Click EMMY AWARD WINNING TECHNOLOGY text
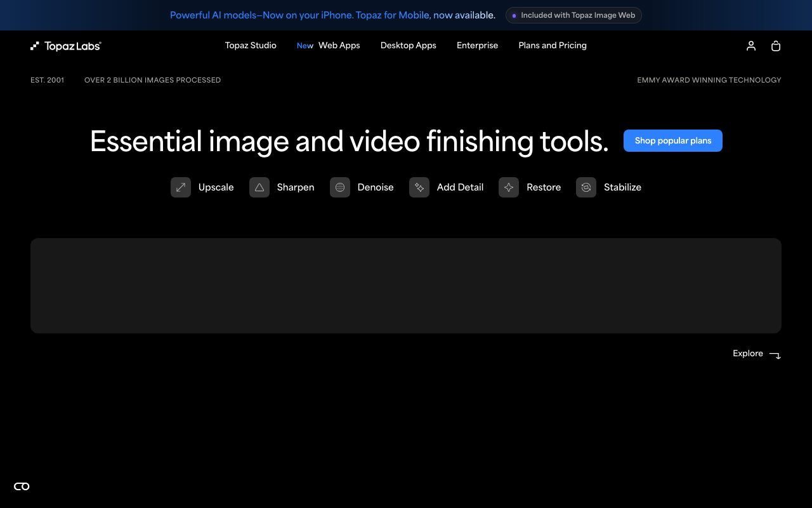This screenshot has width=812, height=508. click(709, 80)
